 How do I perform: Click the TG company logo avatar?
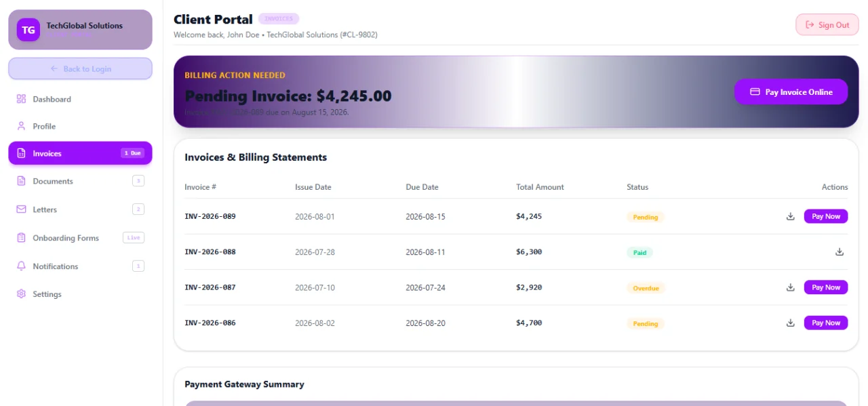pos(28,30)
